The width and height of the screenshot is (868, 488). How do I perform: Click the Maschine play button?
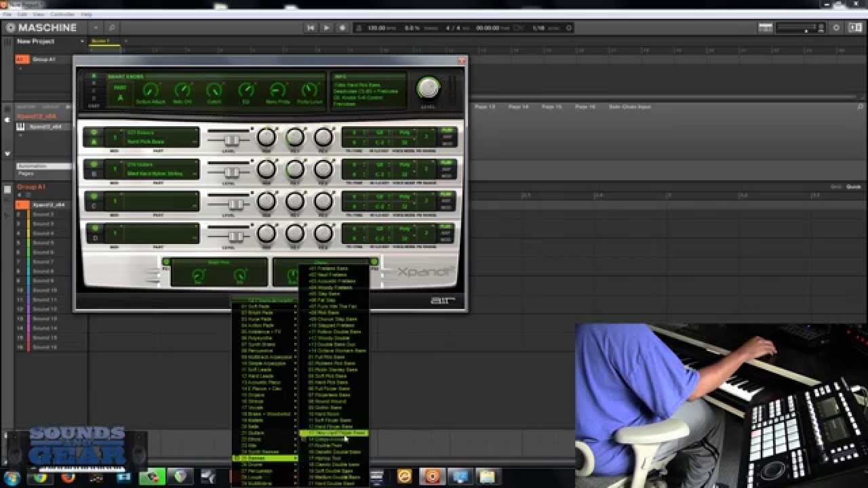326,28
